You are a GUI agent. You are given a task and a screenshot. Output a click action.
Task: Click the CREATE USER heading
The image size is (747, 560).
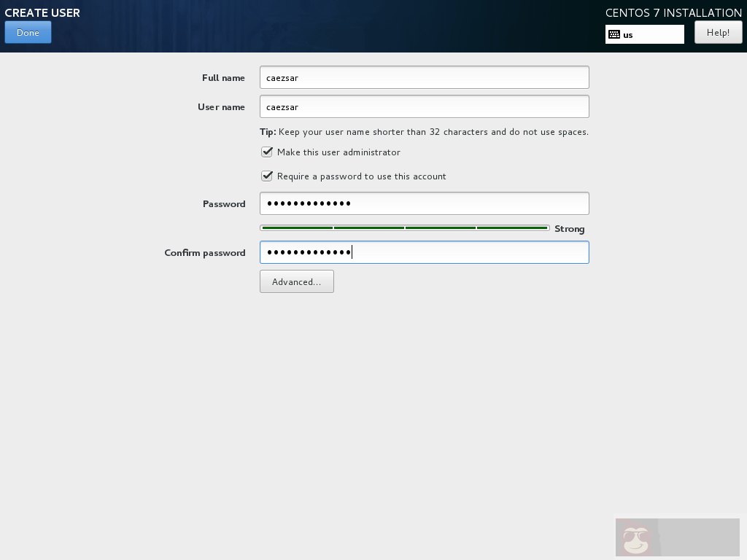coord(42,12)
